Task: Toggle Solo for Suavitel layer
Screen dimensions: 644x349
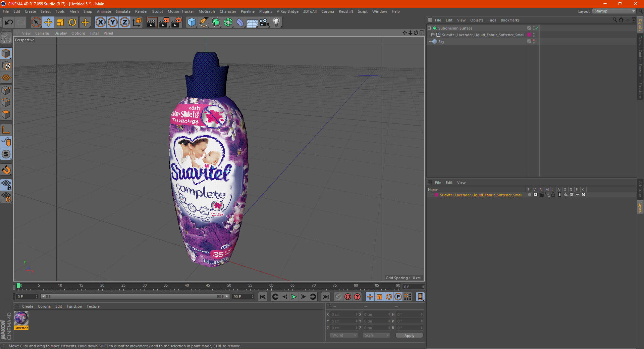Action: [530, 195]
